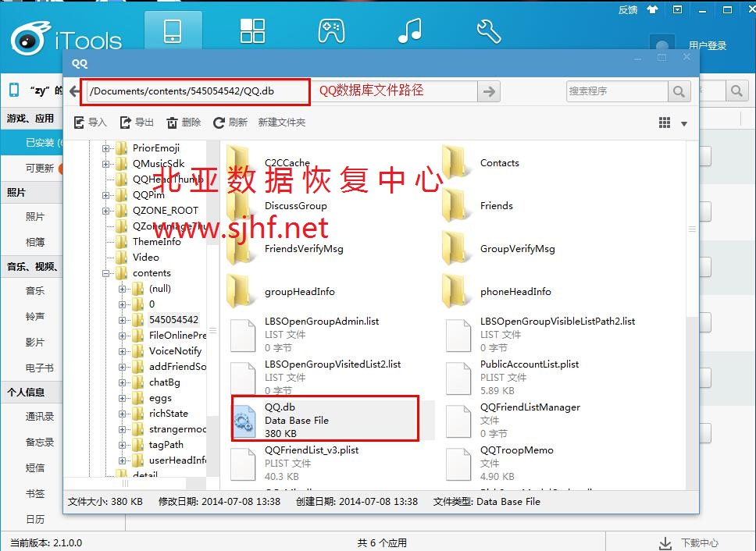Open 铃声 ringtones in the sidebar
The height and width of the screenshot is (551, 756).
(x=34, y=316)
